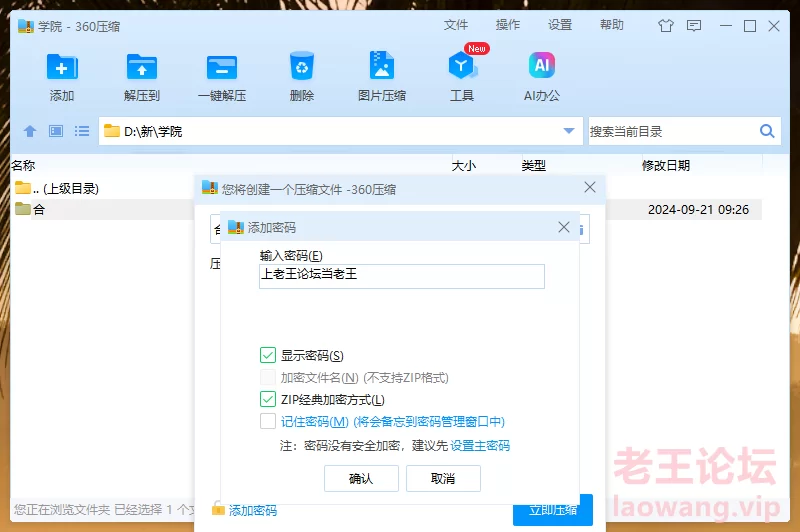The height and width of the screenshot is (532, 800).
Task: Open the 图片压缩 image compression tool
Action: (x=382, y=68)
